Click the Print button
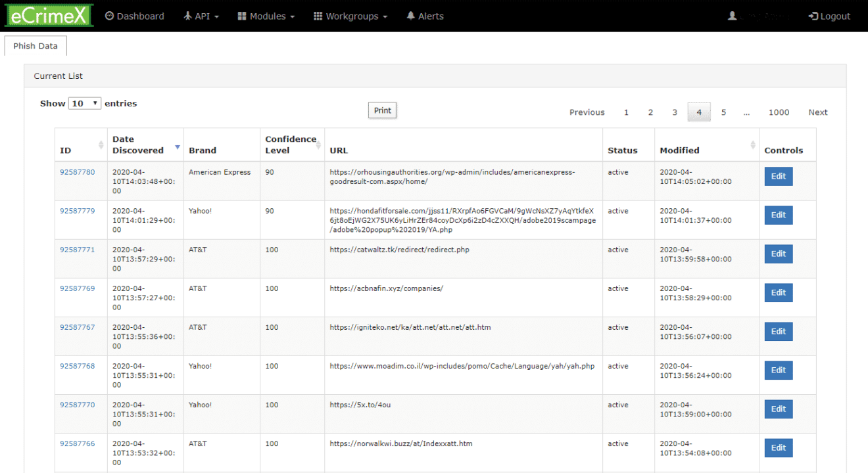The height and width of the screenshot is (473, 868). (x=382, y=110)
